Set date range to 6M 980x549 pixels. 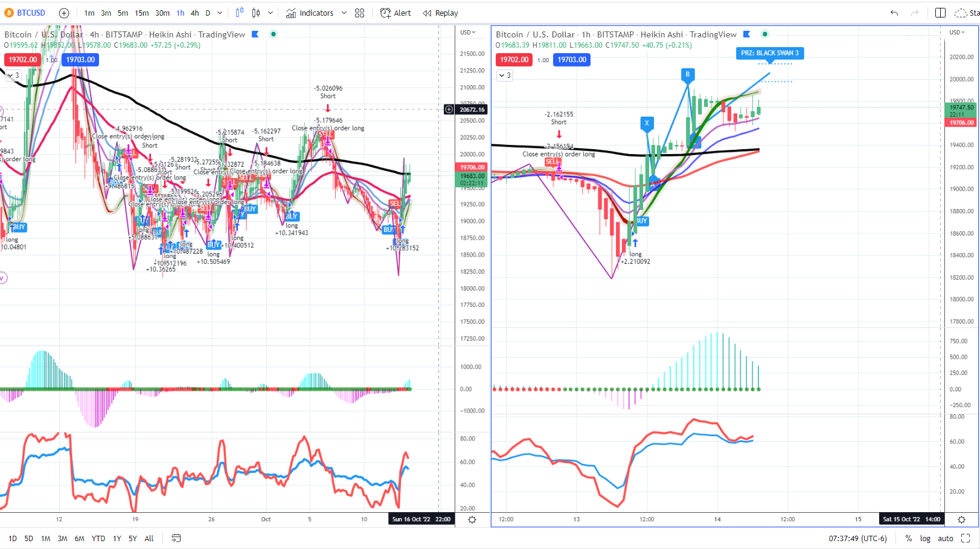80,538
